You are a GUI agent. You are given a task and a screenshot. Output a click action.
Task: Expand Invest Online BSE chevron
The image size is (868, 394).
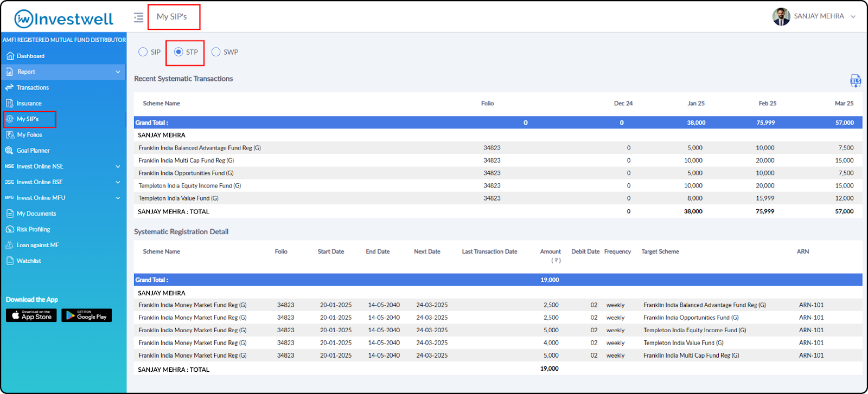(x=118, y=182)
